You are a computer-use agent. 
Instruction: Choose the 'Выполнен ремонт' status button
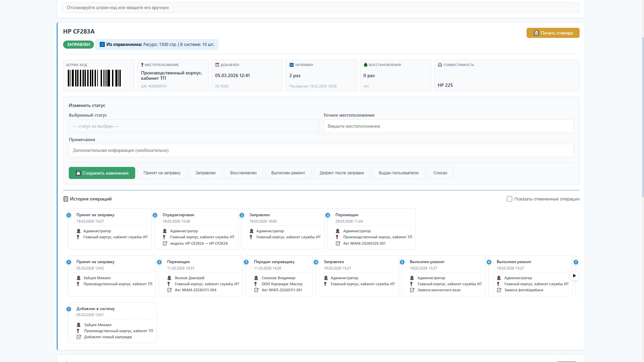coord(288,173)
